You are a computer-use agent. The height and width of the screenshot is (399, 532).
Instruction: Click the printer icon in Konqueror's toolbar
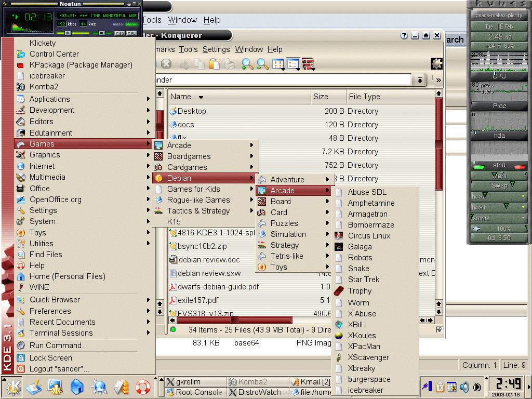(x=229, y=64)
